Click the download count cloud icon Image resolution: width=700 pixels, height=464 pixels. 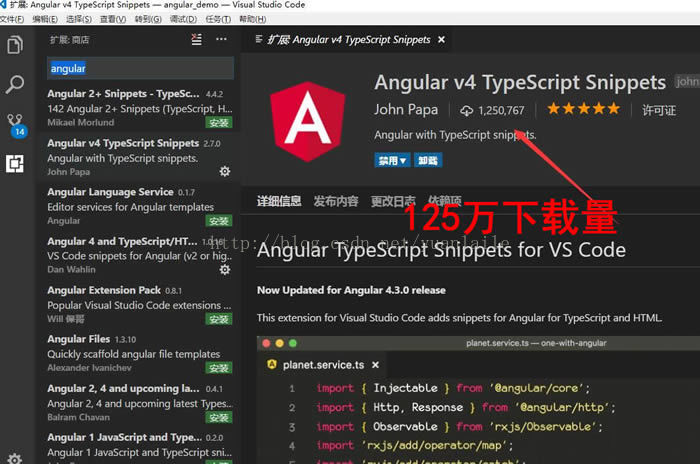[x=467, y=111]
